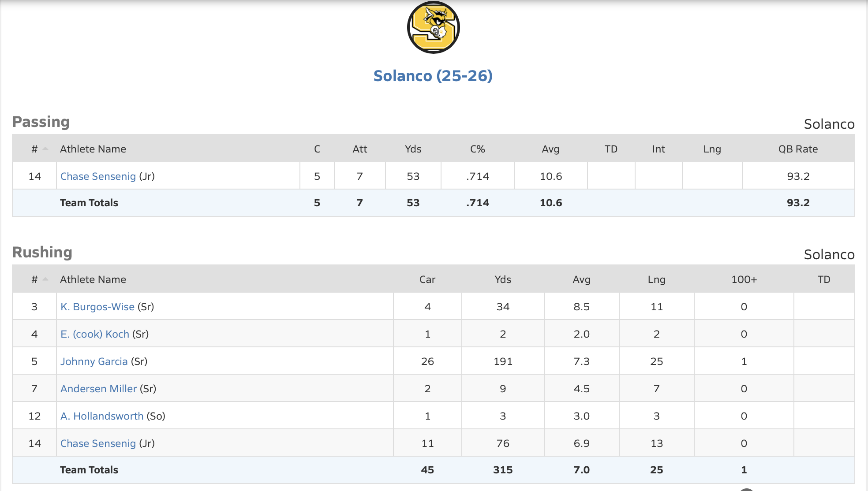Open Chase Sensenig in the Passing table
The height and width of the screenshot is (491, 868).
click(x=98, y=176)
